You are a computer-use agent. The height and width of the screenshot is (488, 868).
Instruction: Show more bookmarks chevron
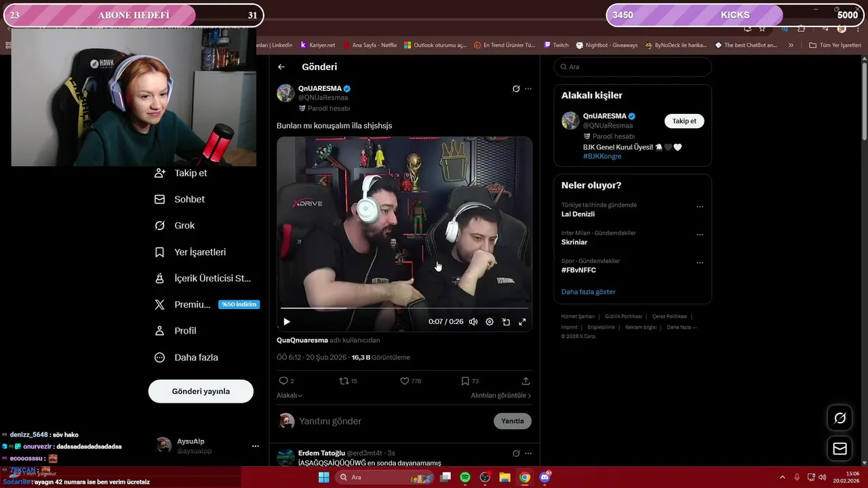(791, 45)
